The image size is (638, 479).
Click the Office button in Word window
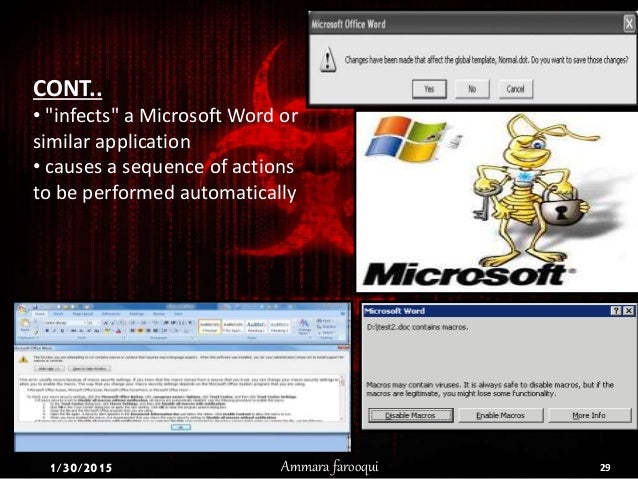click(22, 309)
